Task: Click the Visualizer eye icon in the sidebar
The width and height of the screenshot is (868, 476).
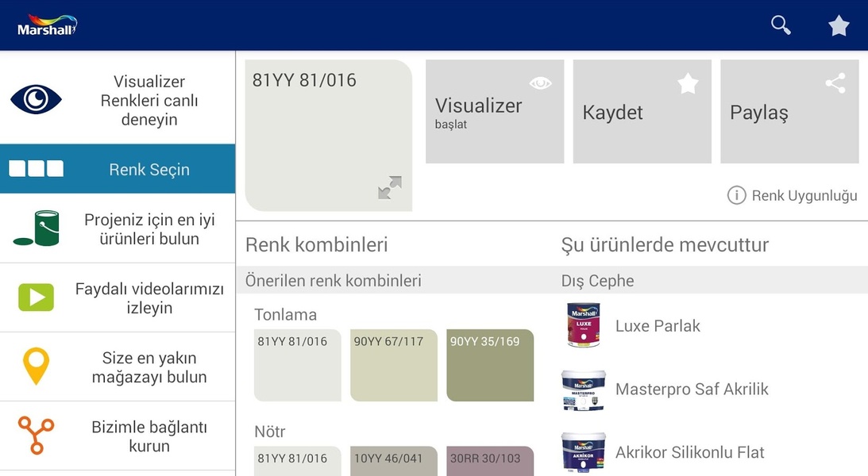Action: tap(36, 99)
